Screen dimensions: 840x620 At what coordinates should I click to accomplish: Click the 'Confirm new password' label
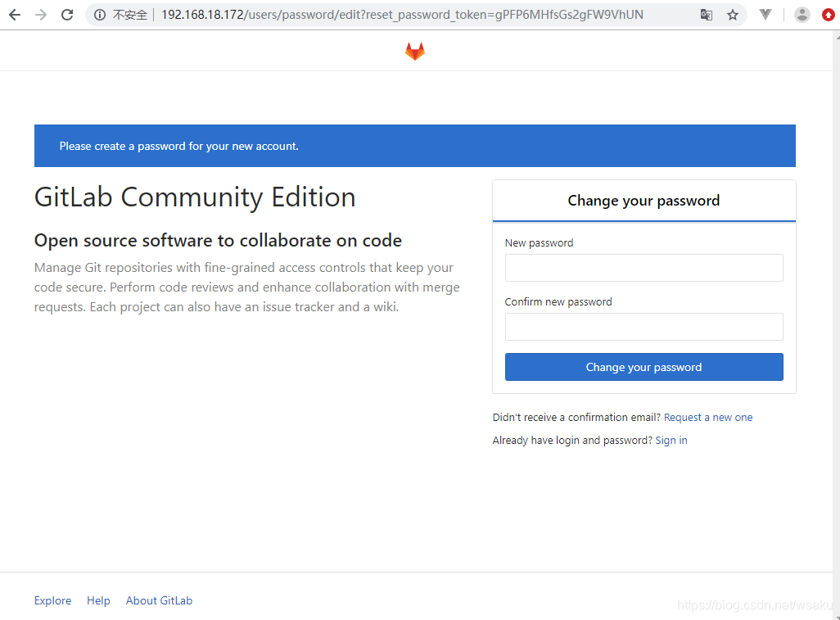(558, 302)
